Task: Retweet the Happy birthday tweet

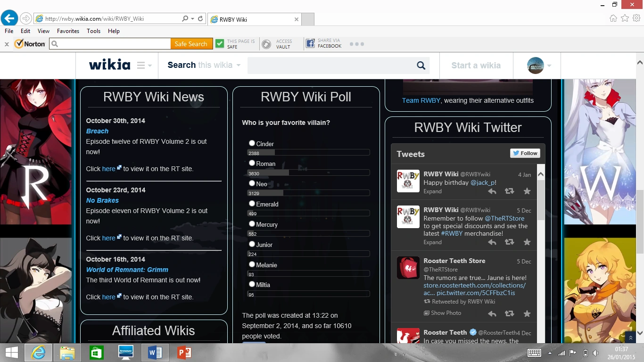Action: [x=510, y=191]
